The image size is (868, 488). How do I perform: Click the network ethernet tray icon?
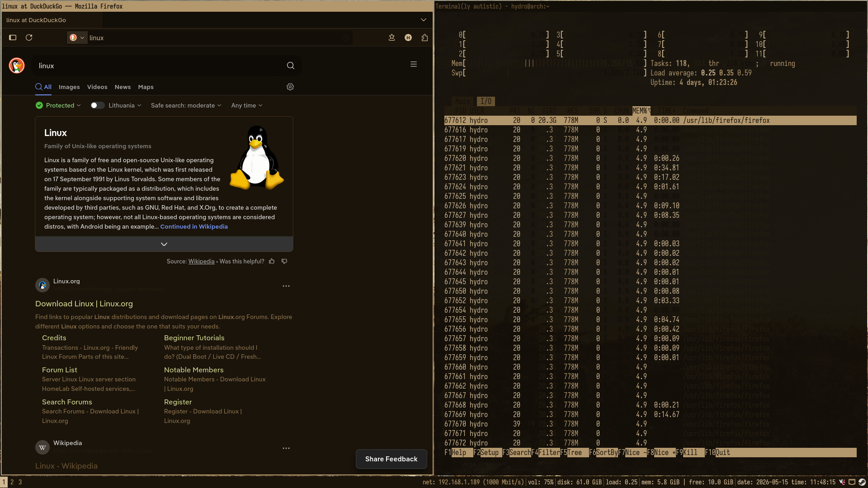tap(852, 482)
